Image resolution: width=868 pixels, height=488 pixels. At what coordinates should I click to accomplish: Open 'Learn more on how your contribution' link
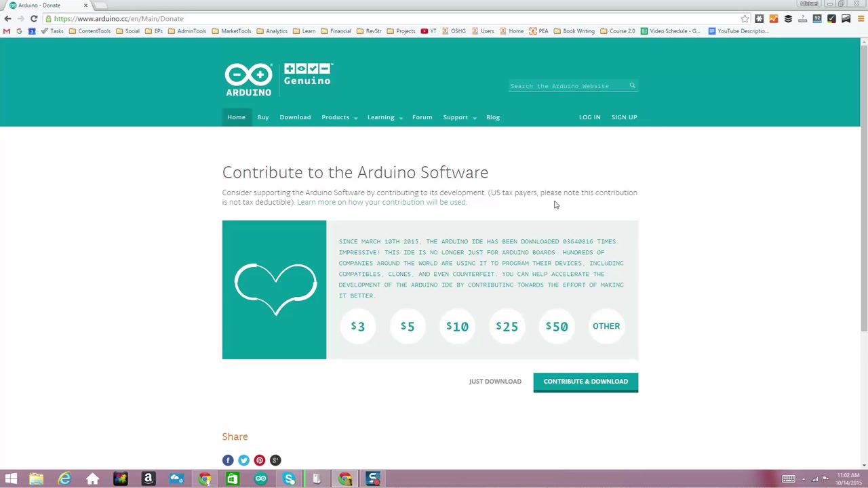pyautogui.click(x=381, y=202)
